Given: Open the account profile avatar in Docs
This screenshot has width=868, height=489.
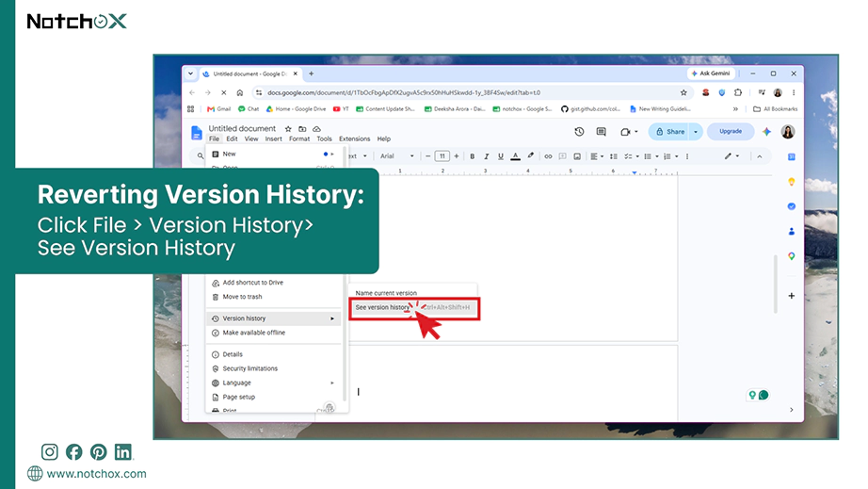Looking at the screenshot, I should coord(788,132).
